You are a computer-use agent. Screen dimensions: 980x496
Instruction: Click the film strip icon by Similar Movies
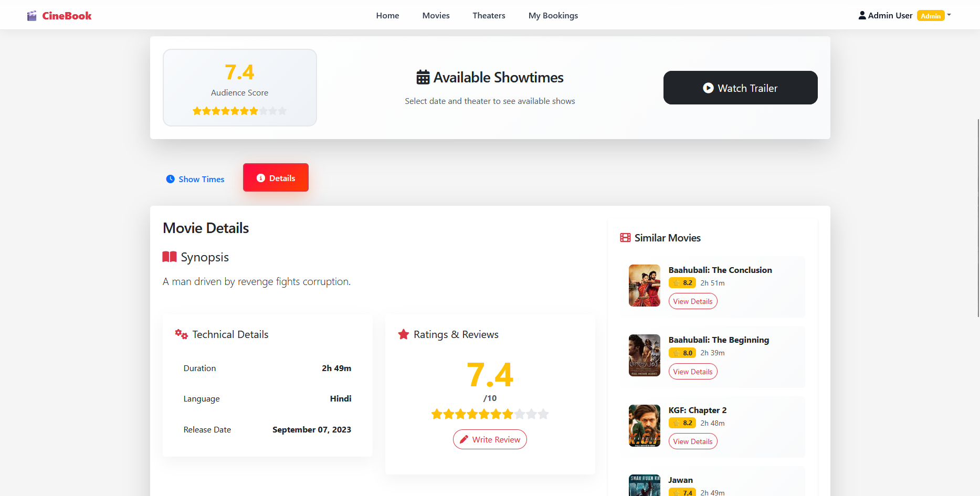coord(625,238)
